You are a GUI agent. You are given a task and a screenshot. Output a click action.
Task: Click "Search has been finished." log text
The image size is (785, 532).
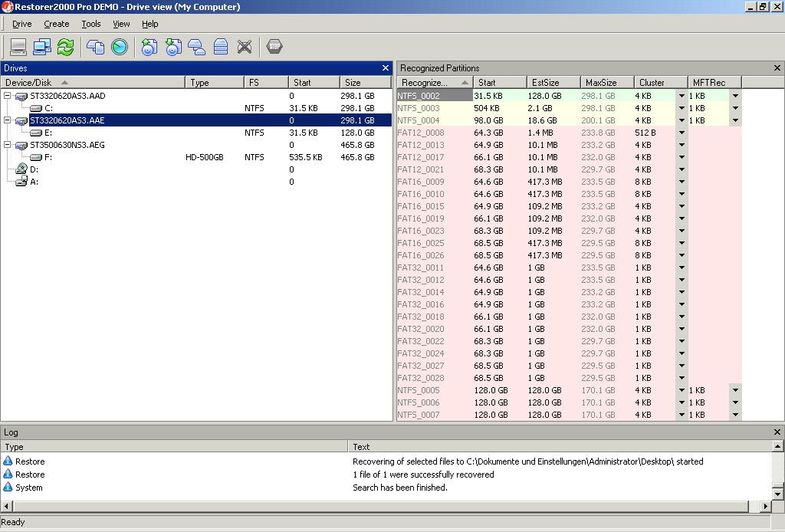pyautogui.click(x=399, y=487)
